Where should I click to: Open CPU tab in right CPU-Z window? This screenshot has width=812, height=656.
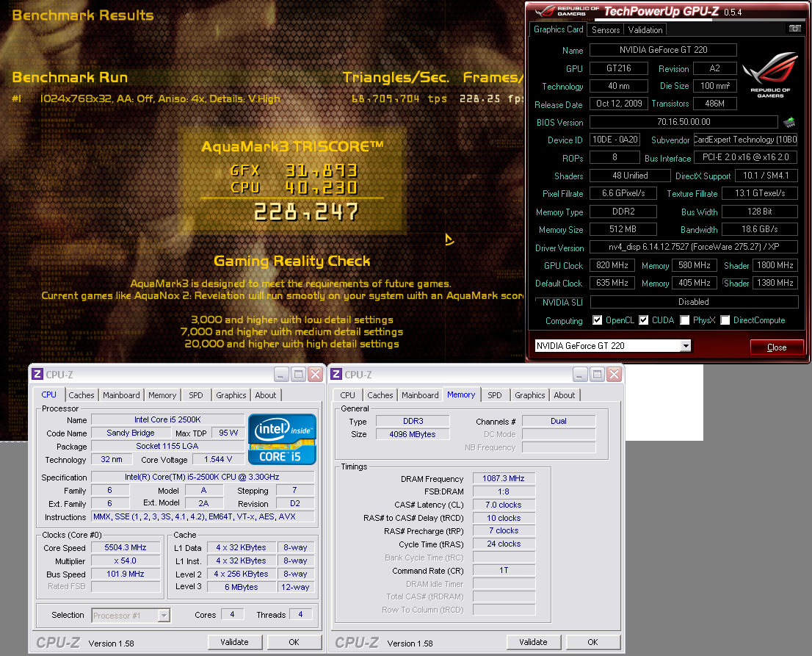[x=347, y=394]
